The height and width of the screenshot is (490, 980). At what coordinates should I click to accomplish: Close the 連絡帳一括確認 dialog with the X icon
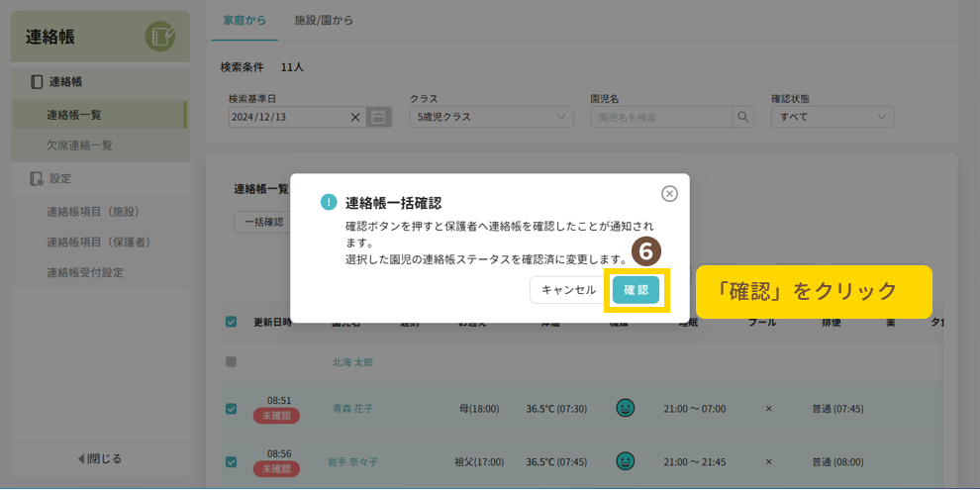coord(669,194)
